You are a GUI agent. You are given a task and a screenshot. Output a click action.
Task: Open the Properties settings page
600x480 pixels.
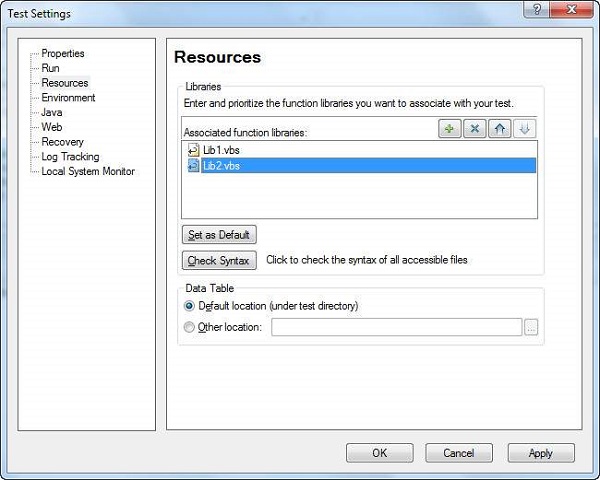[63, 53]
